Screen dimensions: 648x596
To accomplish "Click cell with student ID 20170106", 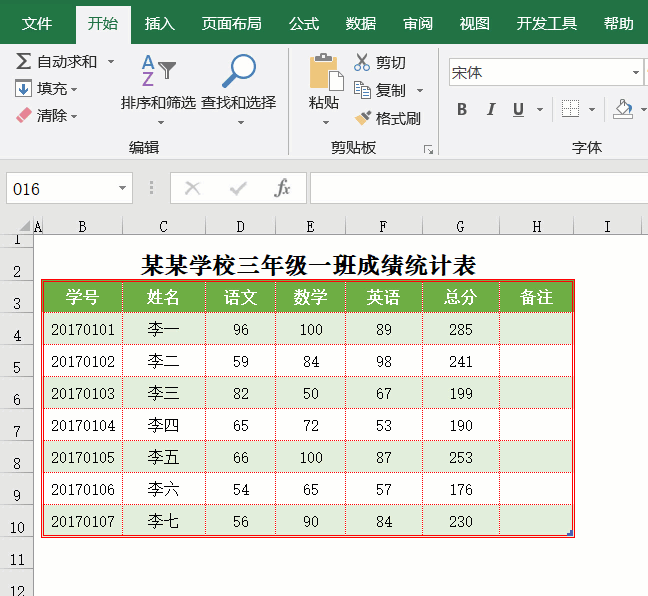I will point(83,489).
